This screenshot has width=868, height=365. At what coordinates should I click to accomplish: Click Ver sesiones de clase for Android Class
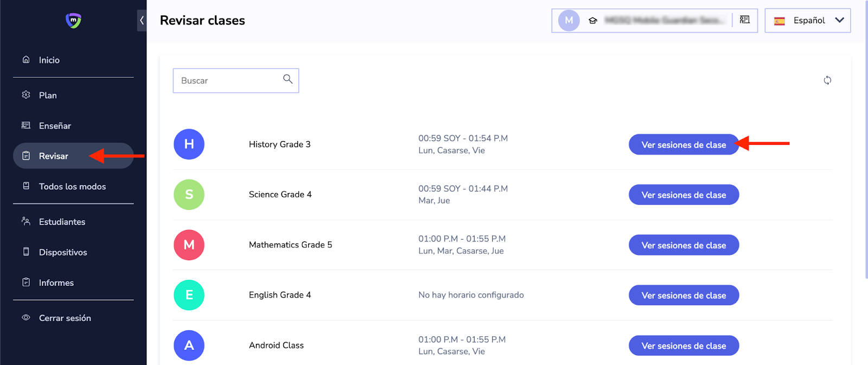click(683, 346)
